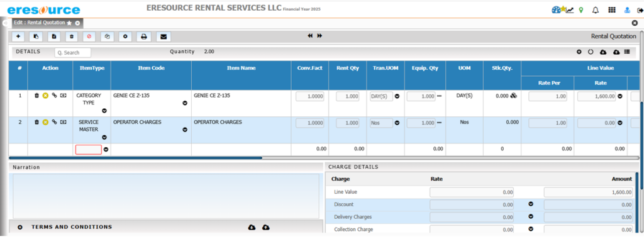The width and height of the screenshot is (644, 239).
Task: Click the cloud download icon in Details header
Action: [603, 52]
